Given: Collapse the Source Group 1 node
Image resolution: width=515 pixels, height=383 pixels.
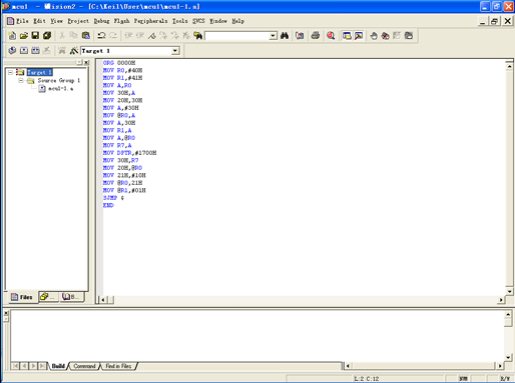Looking at the screenshot, I should pos(21,80).
